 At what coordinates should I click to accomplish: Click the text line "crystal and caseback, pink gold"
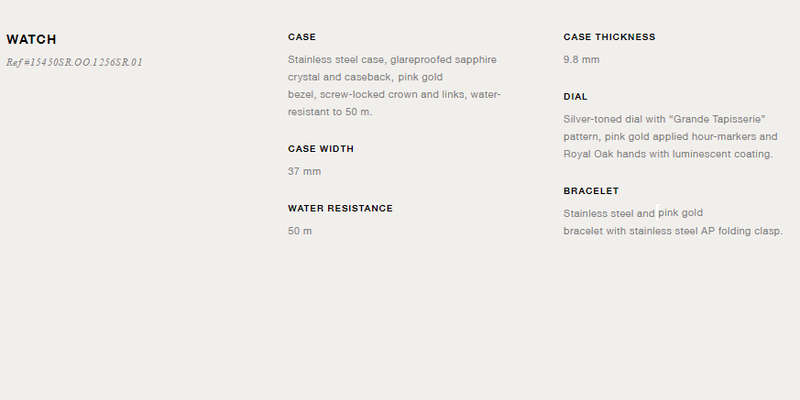(365, 77)
